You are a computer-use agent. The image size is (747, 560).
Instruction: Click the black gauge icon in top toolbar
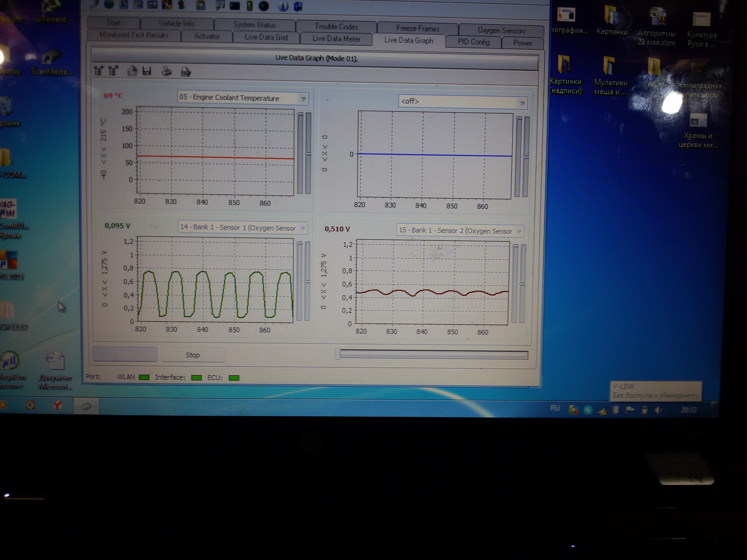[x=264, y=6]
